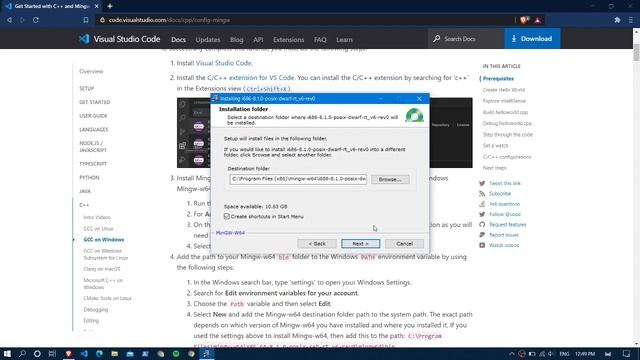This screenshot has width=640, height=360.
Task: Open a new browser tab
Action: pos(110,6)
